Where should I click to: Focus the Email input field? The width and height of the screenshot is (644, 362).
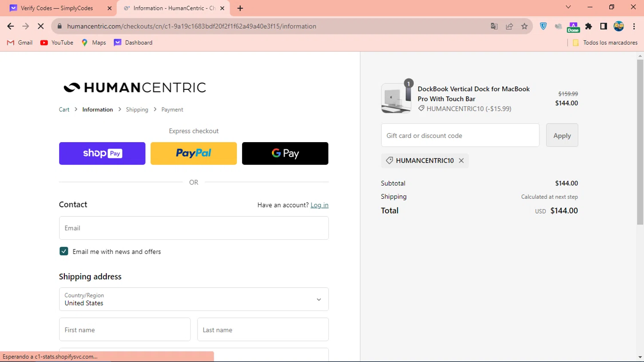(194, 228)
